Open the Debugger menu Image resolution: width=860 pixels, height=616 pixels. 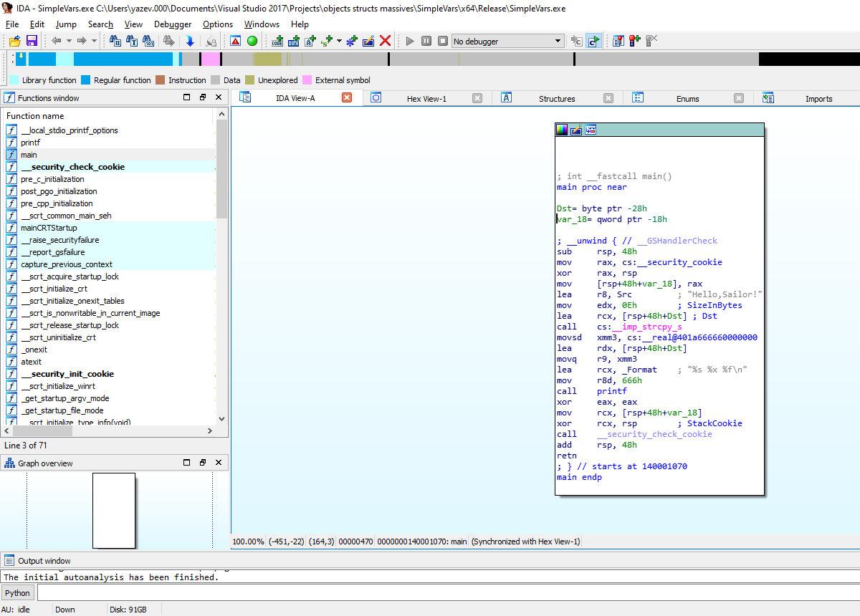[x=173, y=24]
